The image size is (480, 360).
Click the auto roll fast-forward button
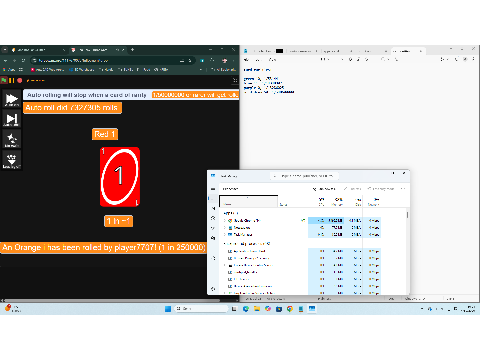point(12,99)
